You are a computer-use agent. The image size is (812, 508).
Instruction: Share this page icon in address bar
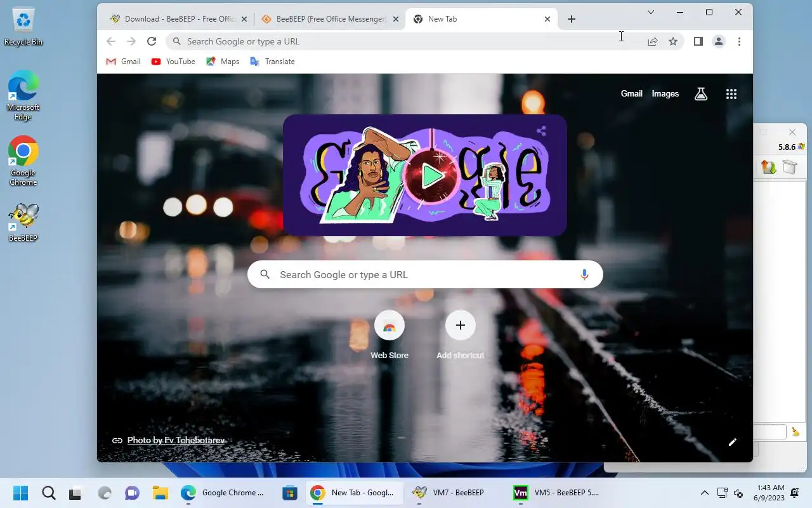[x=653, y=41]
